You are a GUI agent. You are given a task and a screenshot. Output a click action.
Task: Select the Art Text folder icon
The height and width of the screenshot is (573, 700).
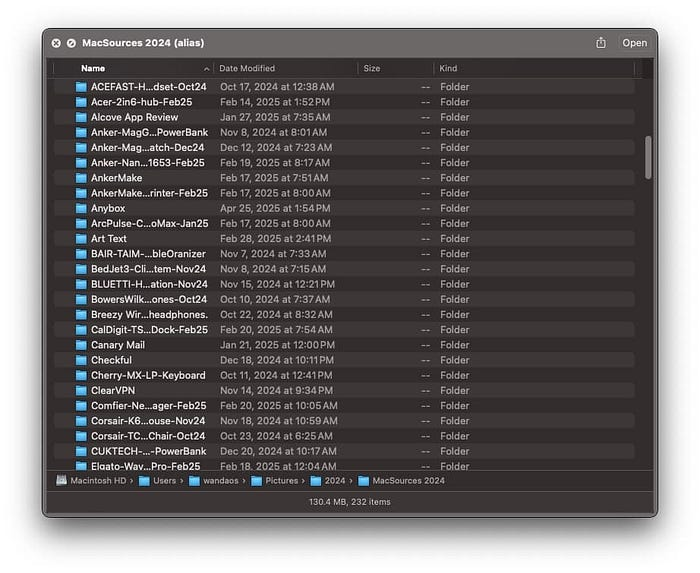81,238
